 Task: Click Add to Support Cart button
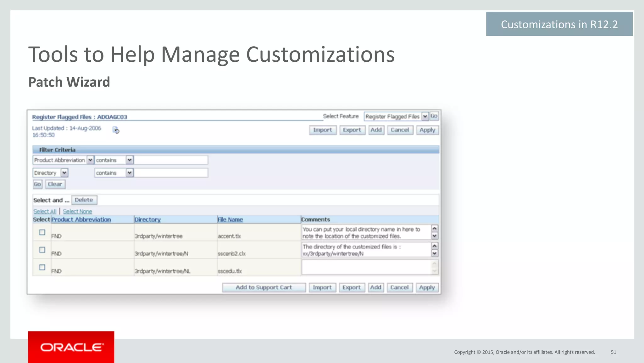pos(264,287)
